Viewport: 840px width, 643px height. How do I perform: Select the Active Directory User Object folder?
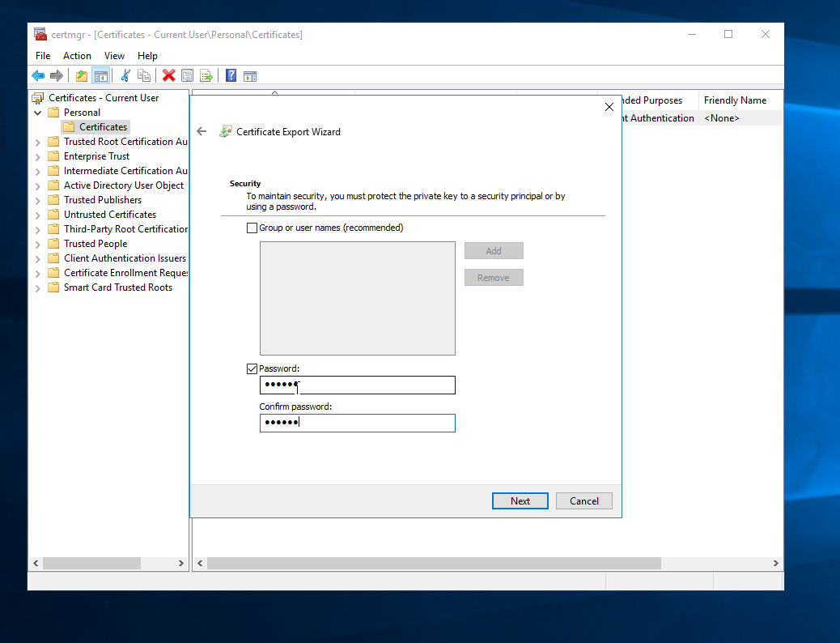(124, 185)
